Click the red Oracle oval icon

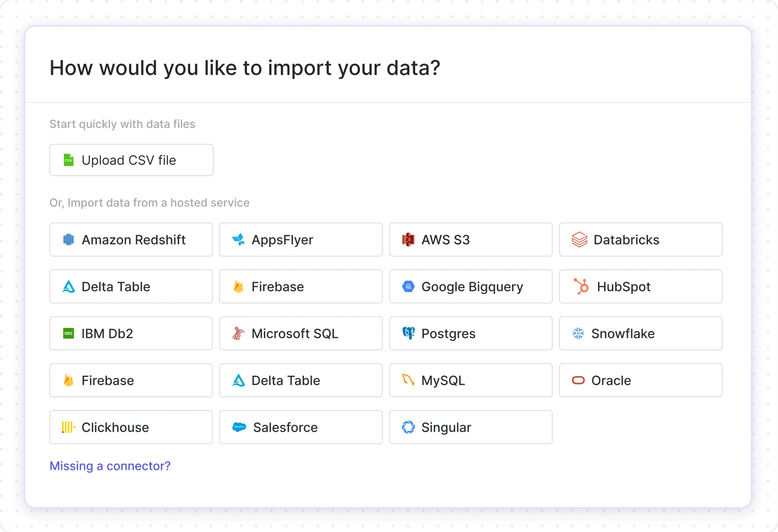pos(578,380)
